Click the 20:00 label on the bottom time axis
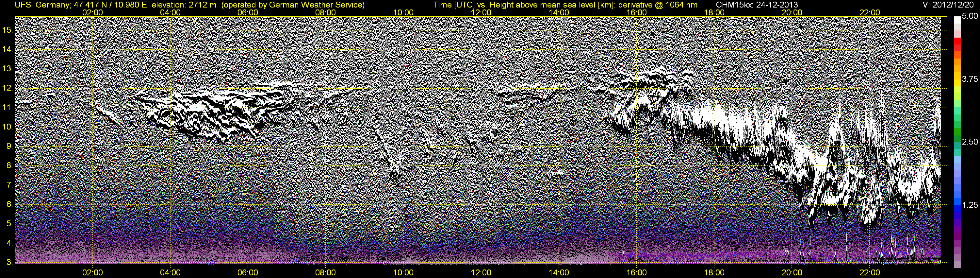Image resolution: width=980 pixels, height=278 pixels. (792, 273)
